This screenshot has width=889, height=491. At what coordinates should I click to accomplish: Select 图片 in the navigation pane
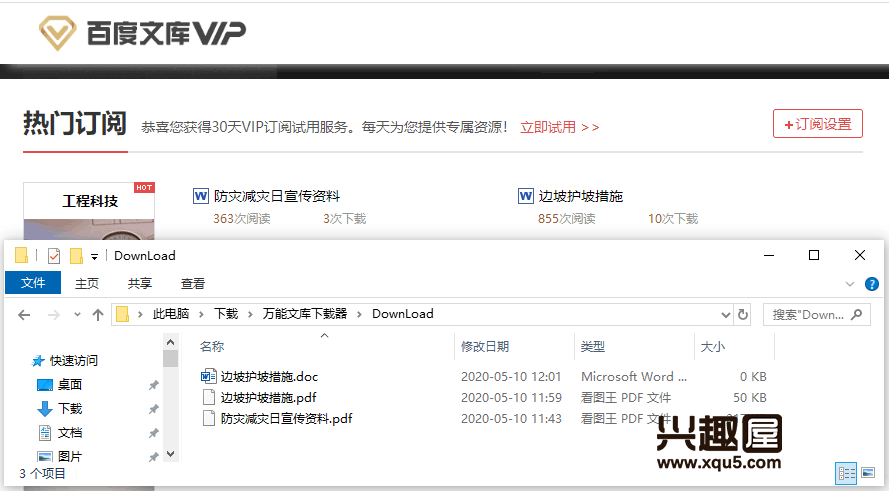tap(70, 456)
